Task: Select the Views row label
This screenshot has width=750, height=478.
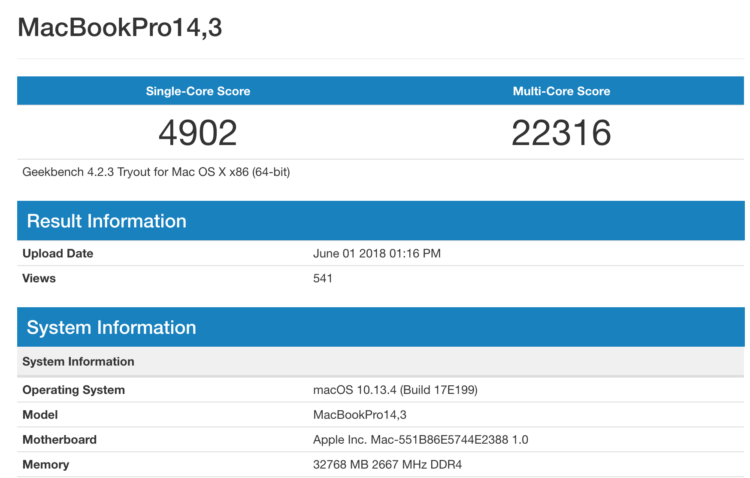Action: (x=39, y=278)
